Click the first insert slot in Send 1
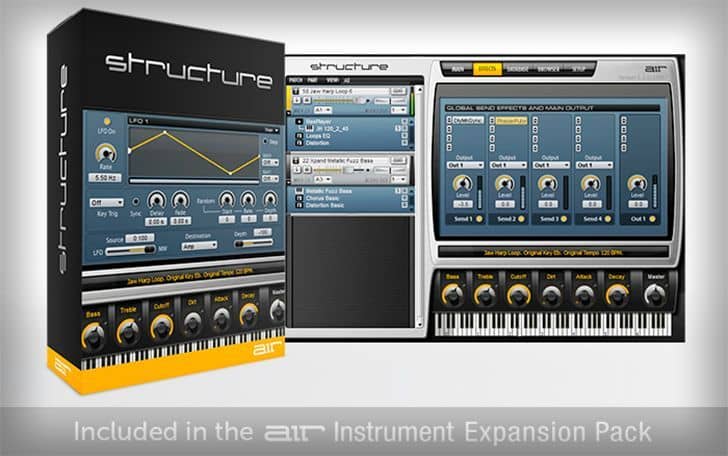The image size is (728, 456). (468, 120)
